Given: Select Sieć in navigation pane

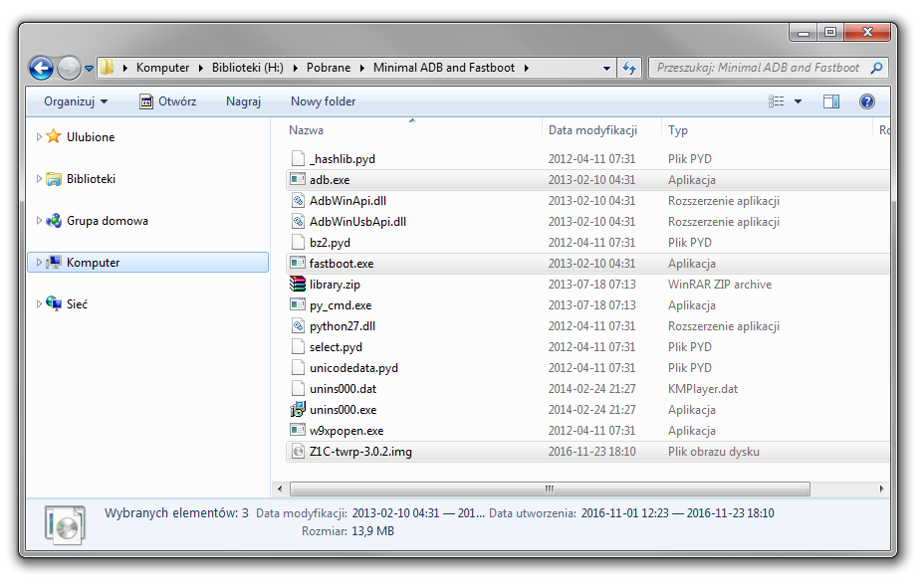Looking at the screenshot, I should (x=77, y=303).
